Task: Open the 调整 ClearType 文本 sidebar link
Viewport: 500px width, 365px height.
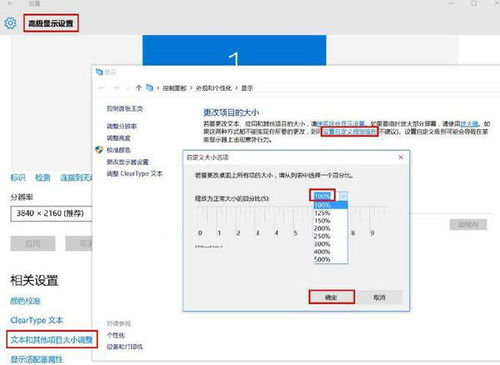Action: [x=135, y=174]
